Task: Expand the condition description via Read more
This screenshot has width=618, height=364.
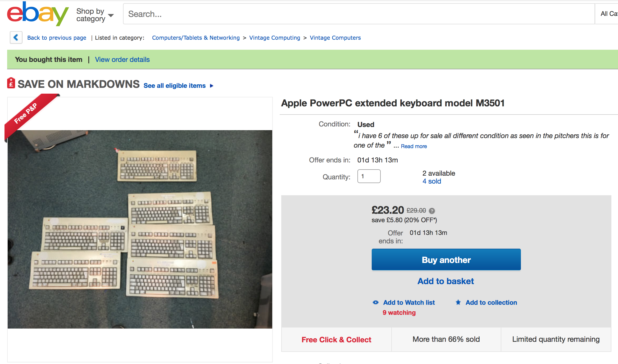Action: click(x=414, y=146)
